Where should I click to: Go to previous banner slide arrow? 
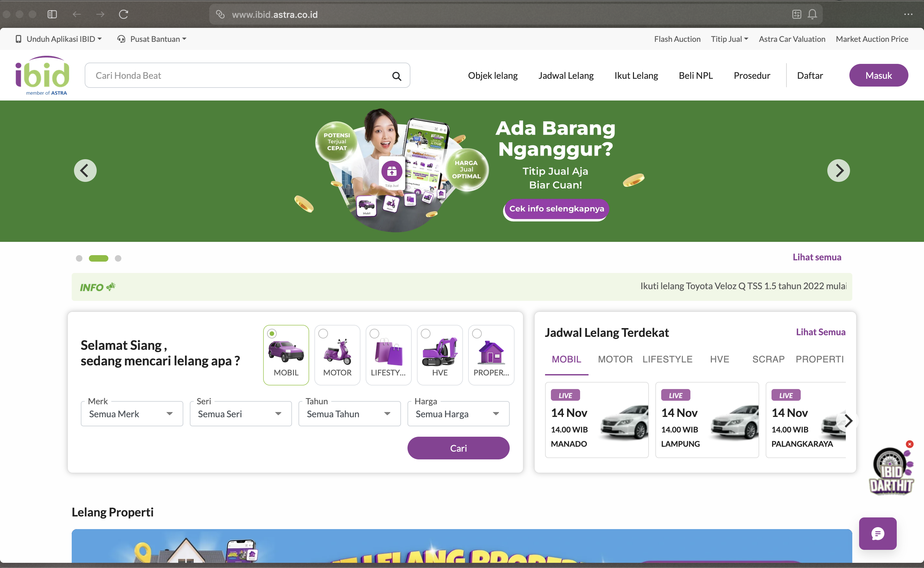point(85,171)
